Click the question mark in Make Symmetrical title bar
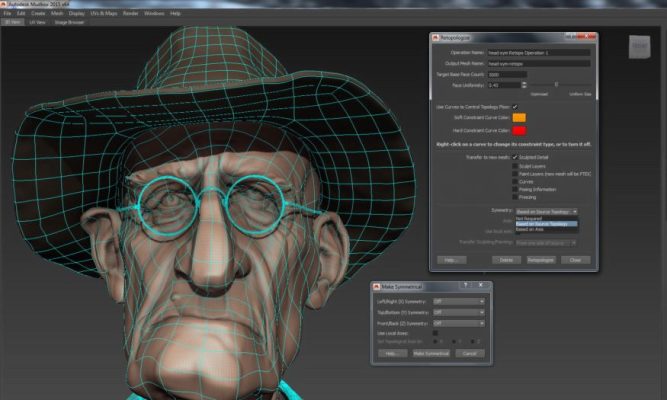The width and height of the screenshot is (667, 400). coord(465,286)
